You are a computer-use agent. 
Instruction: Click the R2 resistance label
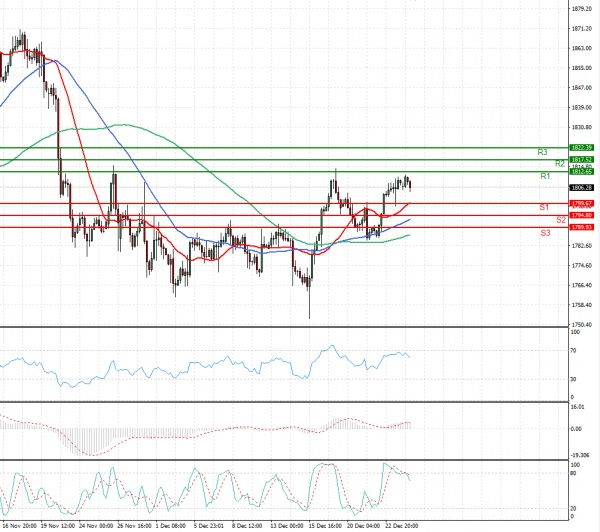(x=560, y=164)
